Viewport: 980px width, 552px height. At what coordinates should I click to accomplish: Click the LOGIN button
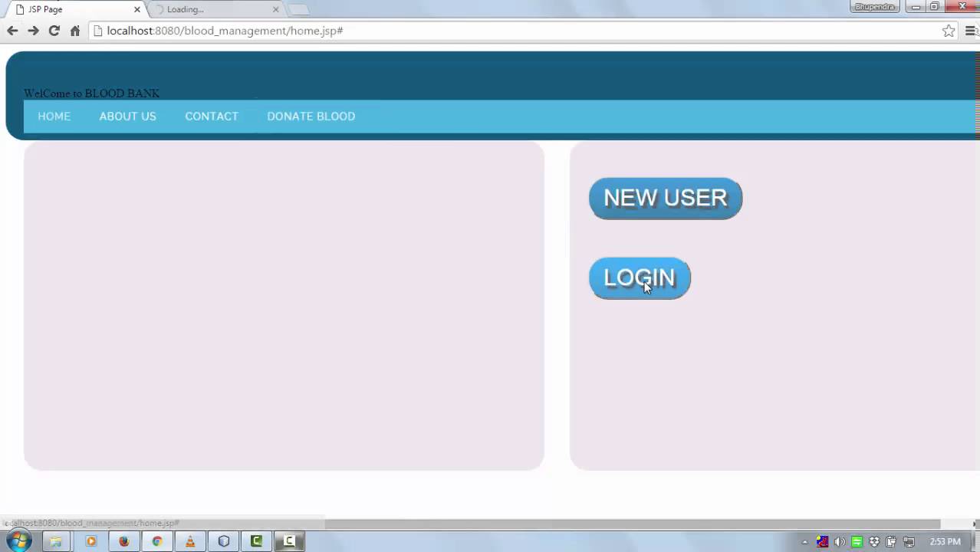[x=640, y=278]
